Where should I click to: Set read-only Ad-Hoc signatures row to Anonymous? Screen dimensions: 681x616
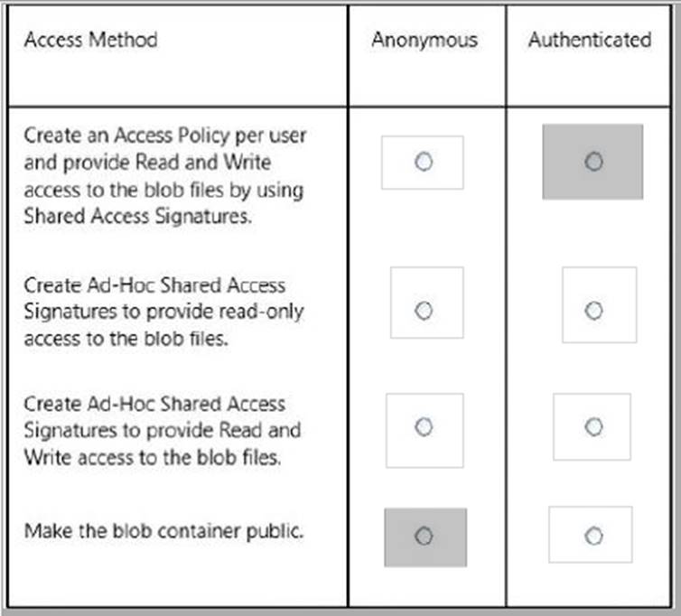(x=423, y=310)
